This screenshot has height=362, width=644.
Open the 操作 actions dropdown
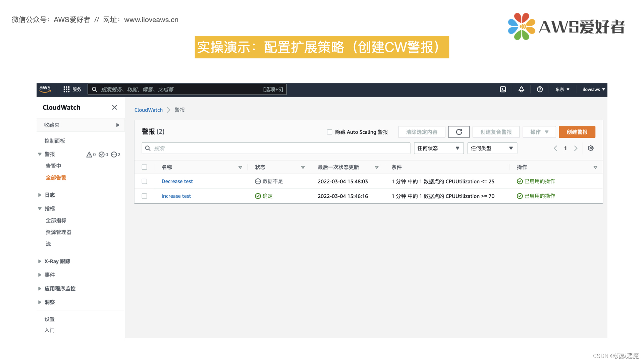[x=539, y=132]
